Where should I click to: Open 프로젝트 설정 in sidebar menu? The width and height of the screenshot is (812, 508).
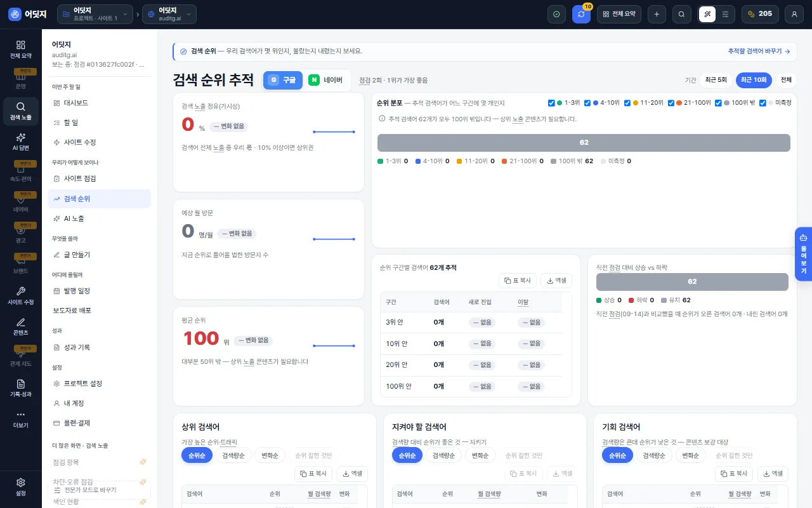coord(99,384)
